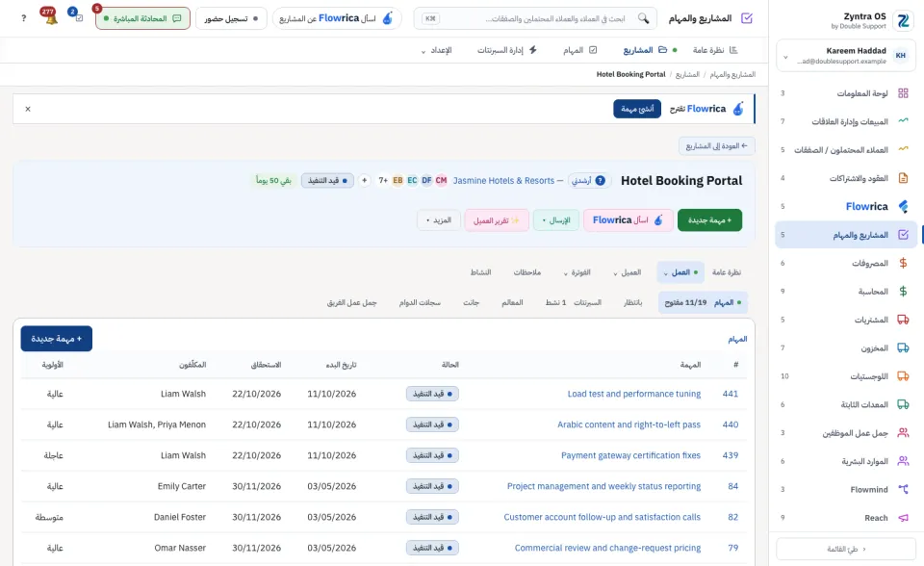The height and width of the screenshot is (566, 924).
Task: Toggle status badge for task 441
Action: pyautogui.click(x=432, y=394)
